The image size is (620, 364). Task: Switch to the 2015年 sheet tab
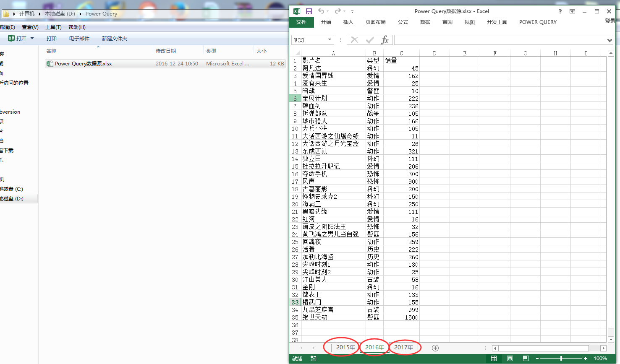pos(345,347)
